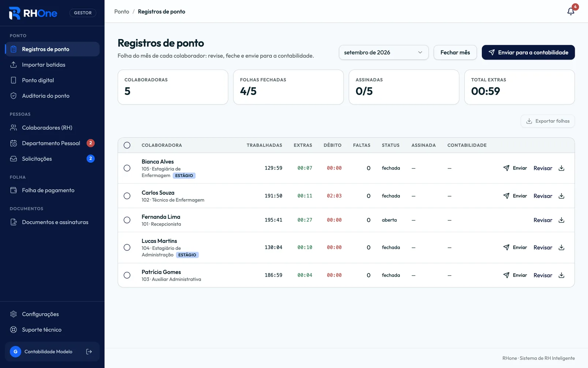Image resolution: width=588 pixels, height=368 pixels.
Task: Click Enviar for Lucas Martins
Action: pos(515,247)
